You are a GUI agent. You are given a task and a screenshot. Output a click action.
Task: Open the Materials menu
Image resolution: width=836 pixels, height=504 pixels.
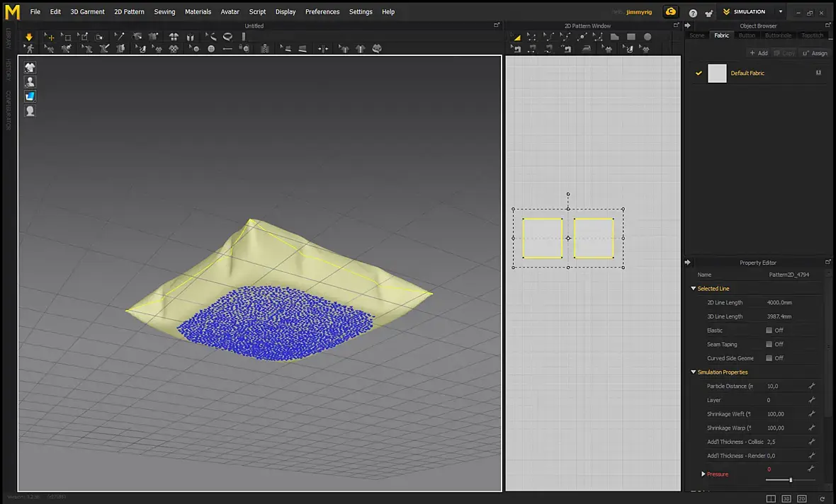[198, 12]
